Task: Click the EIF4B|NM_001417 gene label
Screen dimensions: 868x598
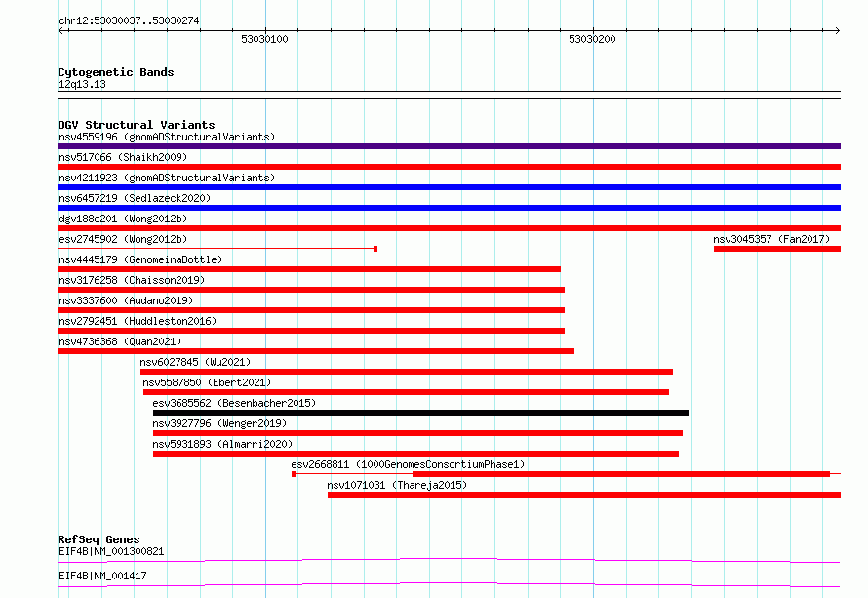Action: tap(102, 576)
